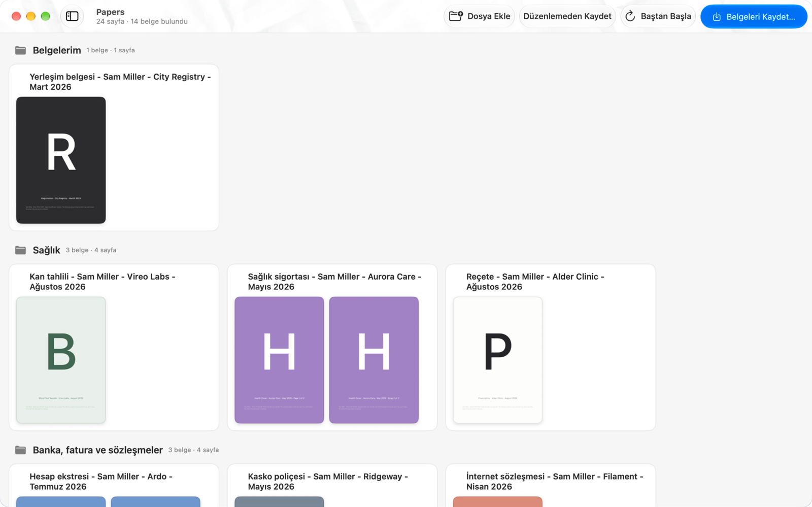Click the "24 sayfa · 14 belge bulundu" subtitle
The height and width of the screenshot is (507, 812).
(142, 21)
